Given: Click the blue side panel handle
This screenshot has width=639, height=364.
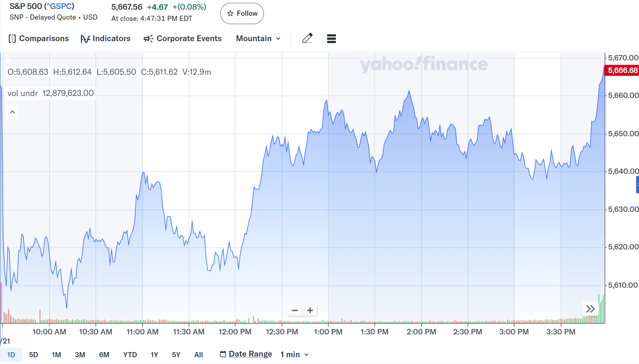Looking at the screenshot, I should tap(637, 185).
